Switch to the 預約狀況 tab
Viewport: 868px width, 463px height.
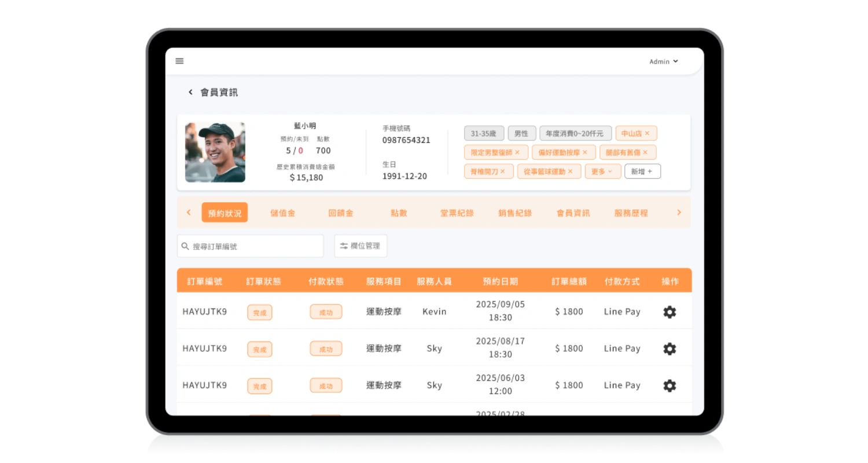[225, 212]
